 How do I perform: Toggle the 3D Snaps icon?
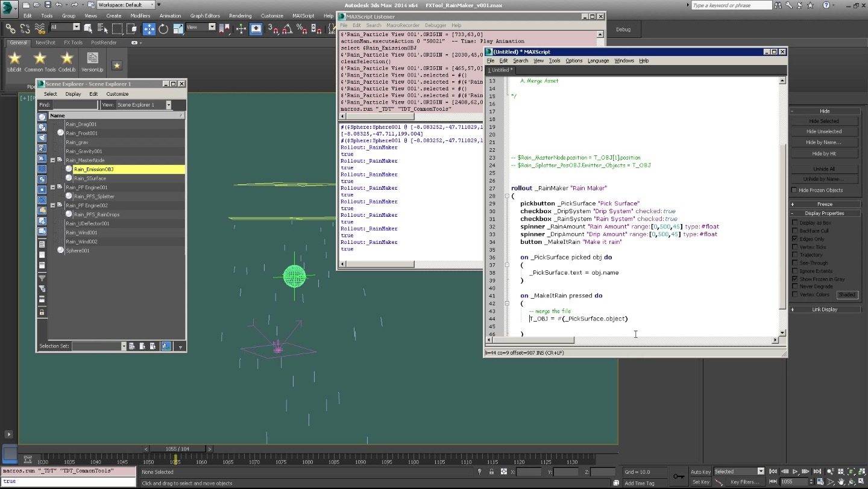tap(273, 28)
